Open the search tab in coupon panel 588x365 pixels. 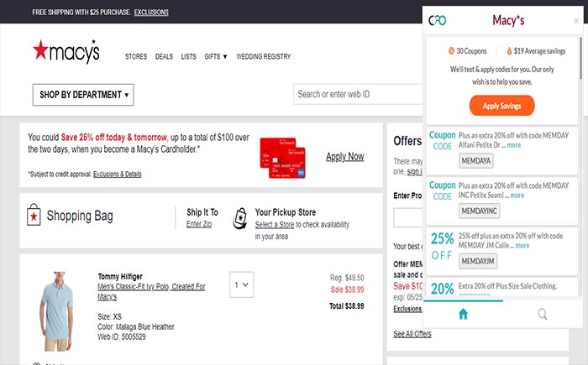[x=543, y=314]
